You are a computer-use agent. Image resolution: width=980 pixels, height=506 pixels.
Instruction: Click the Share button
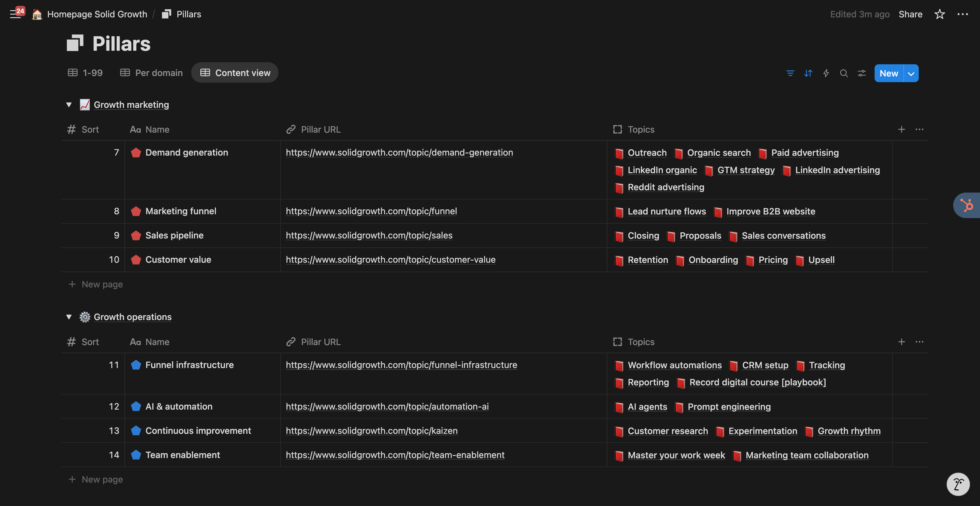click(x=910, y=15)
